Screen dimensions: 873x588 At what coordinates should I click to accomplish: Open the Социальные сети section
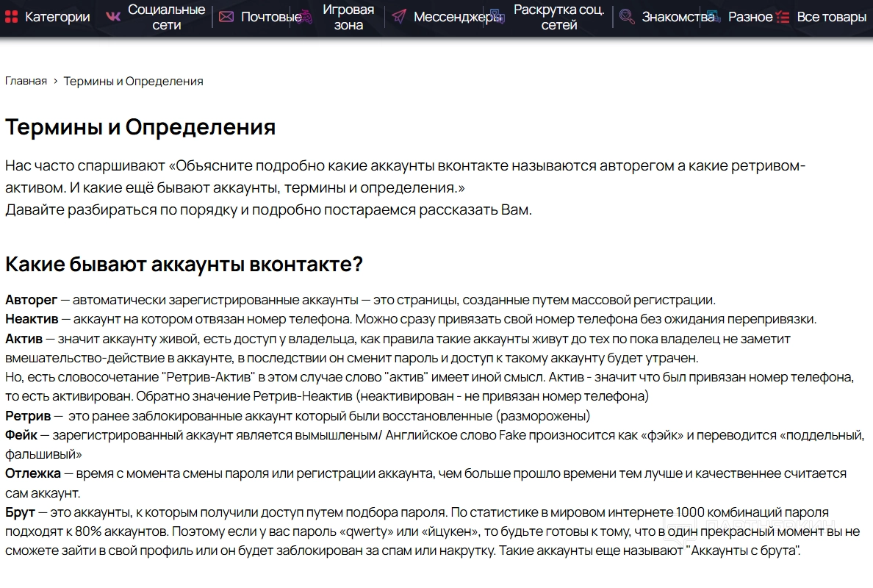pos(167,17)
